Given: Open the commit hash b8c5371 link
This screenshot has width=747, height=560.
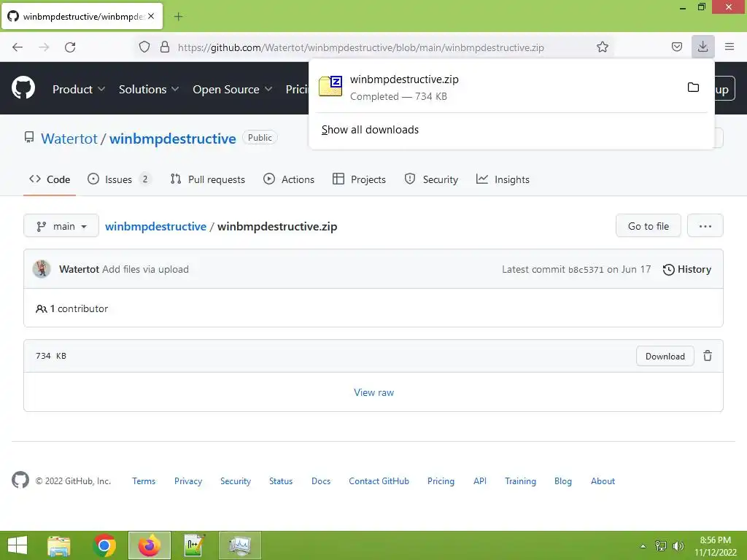Looking at the screenshot, I should [586, 270].
